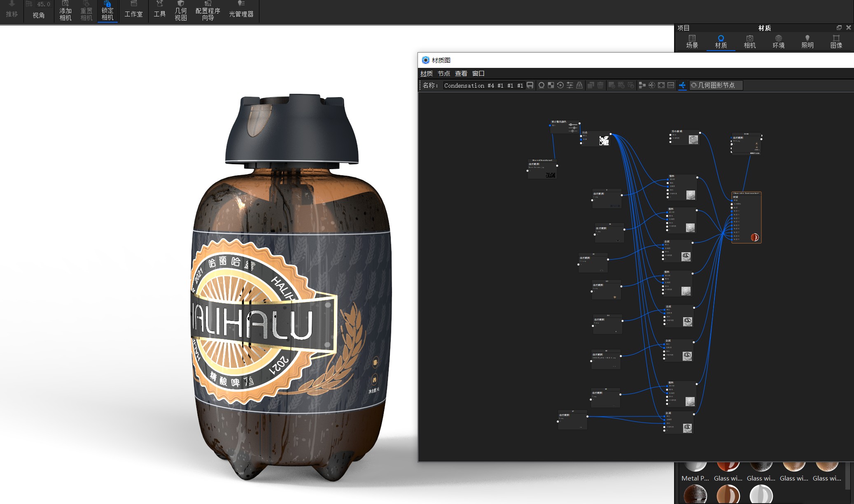Click the 重置相机 (Reset Camera) icon

[86, 10]
